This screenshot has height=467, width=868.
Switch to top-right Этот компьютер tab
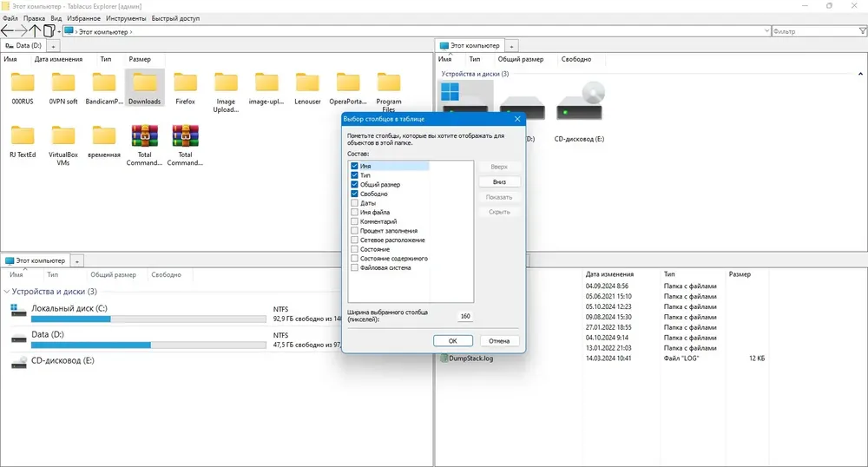coord(470,46)
